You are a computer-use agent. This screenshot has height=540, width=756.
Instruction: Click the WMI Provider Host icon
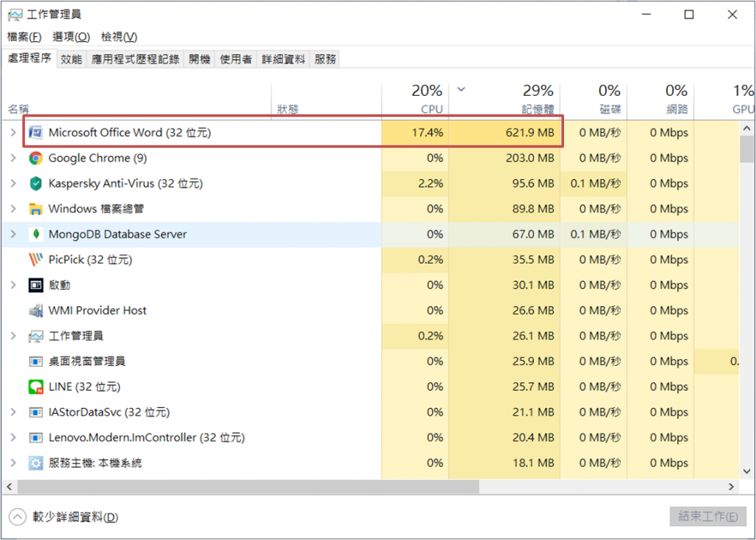(x=35, y=311)
